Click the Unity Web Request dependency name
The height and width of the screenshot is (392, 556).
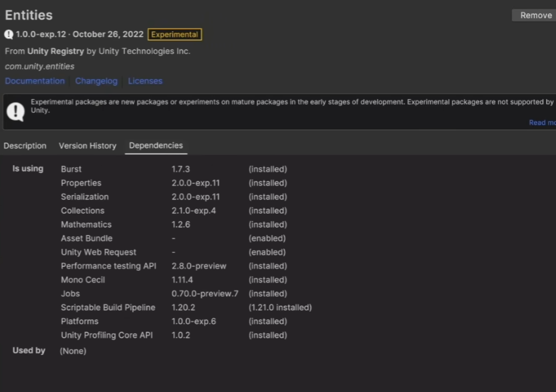click(x=98, y=252)
